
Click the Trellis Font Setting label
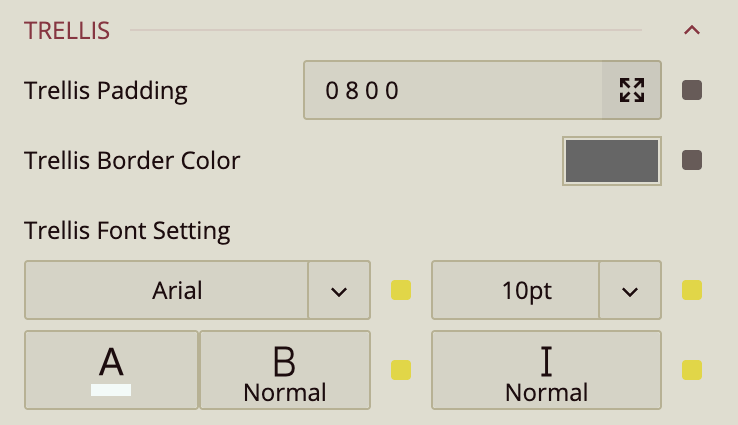tap(127, 232)
